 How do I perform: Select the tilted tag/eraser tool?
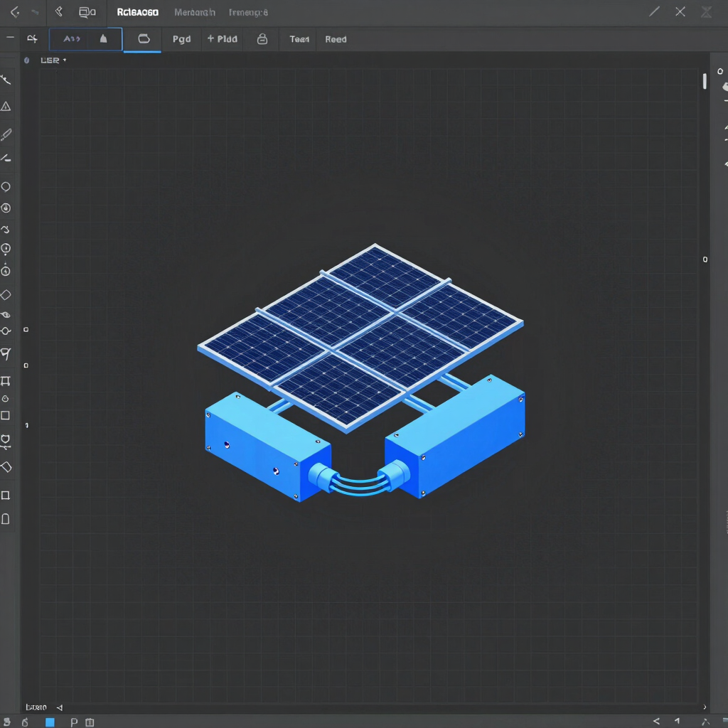pos(6,467)
